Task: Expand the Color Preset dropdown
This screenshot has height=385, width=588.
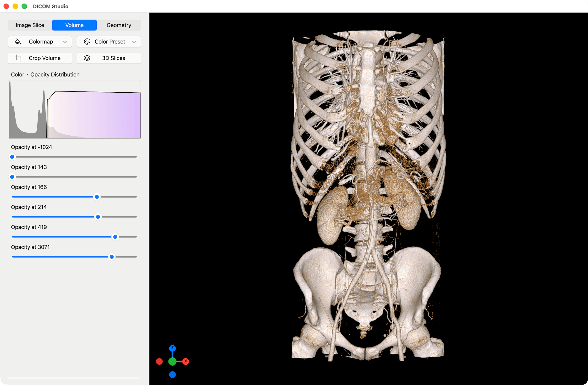Action: pos(134,41)
